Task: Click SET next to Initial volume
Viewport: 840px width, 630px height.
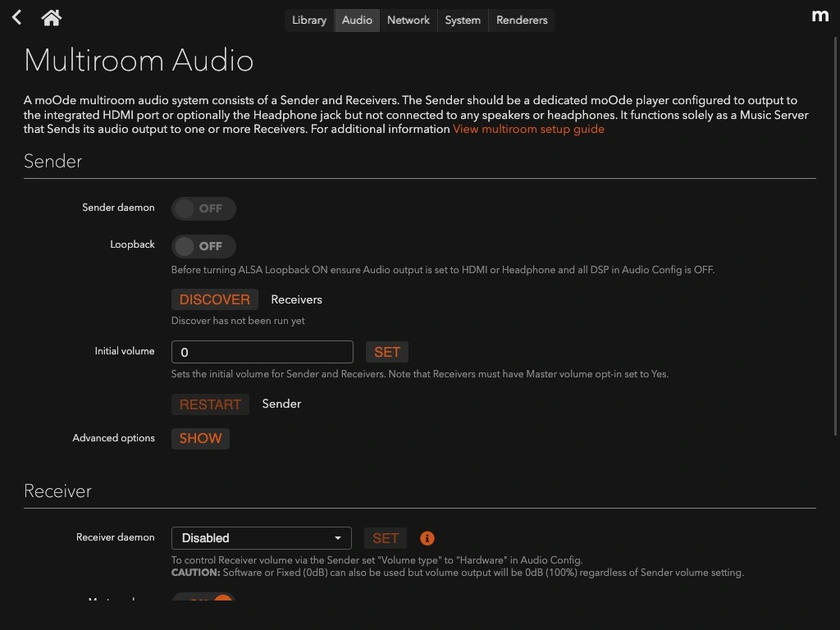Action: [x=387, y=352]
